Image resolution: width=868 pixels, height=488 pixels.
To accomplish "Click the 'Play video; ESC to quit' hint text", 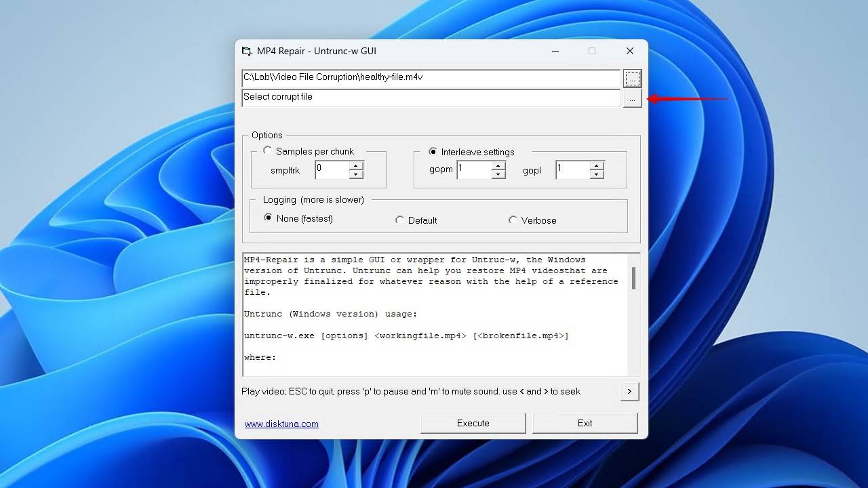I will tap(411, 391).
